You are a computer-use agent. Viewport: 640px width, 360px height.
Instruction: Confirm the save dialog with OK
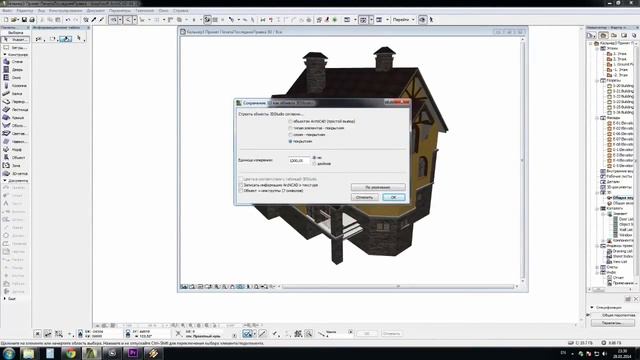(x=393, y=197)
